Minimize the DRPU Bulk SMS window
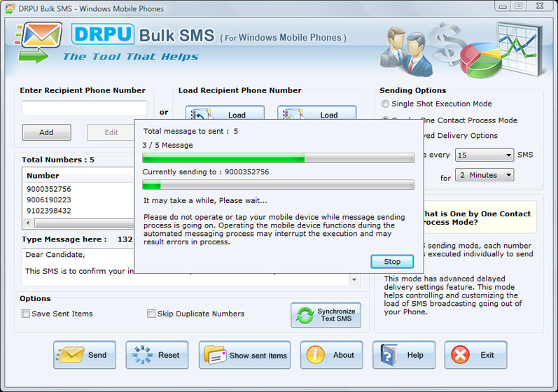Viewport: 558px width, 392px height. coord(503,6)
